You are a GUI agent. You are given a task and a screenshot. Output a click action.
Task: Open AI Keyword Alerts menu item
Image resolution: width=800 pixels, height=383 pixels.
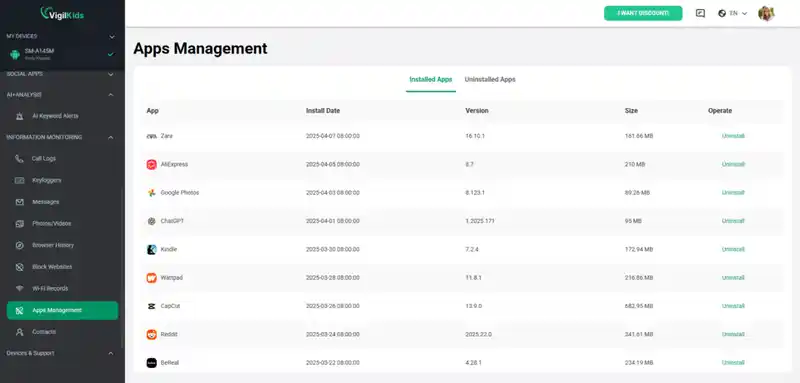pyautogui.click(x=56, y=116)
